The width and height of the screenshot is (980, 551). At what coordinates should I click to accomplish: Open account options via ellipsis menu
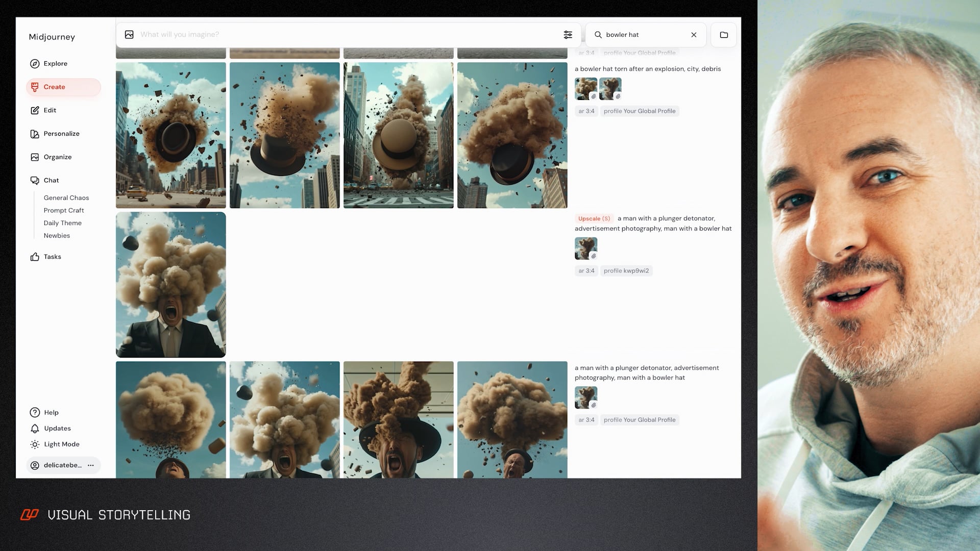click(90, 465)
